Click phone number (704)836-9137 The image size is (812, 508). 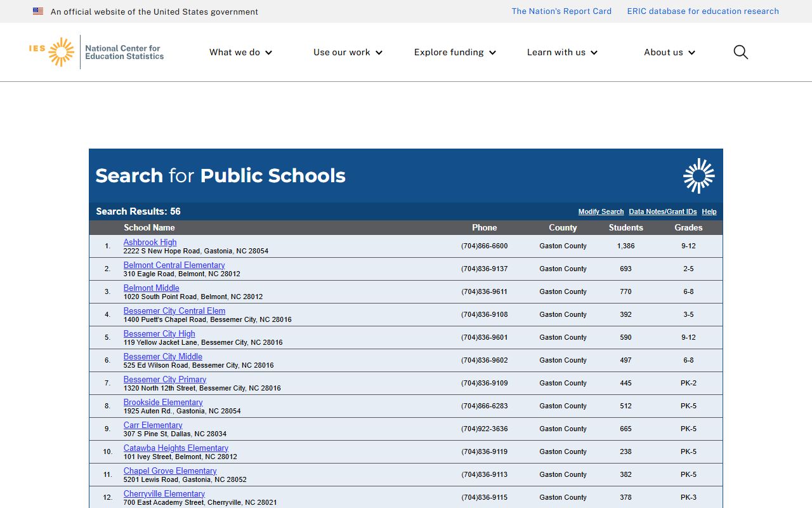coord(485,269)
